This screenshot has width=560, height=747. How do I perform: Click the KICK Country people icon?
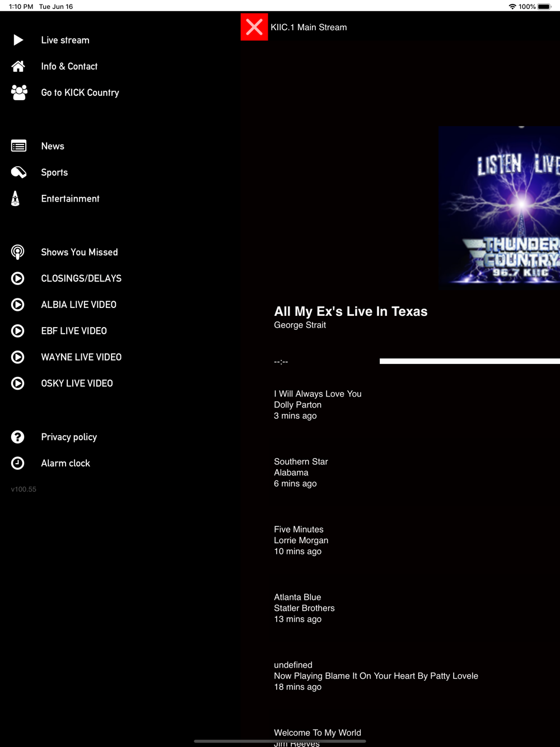(x=19, y=92)
